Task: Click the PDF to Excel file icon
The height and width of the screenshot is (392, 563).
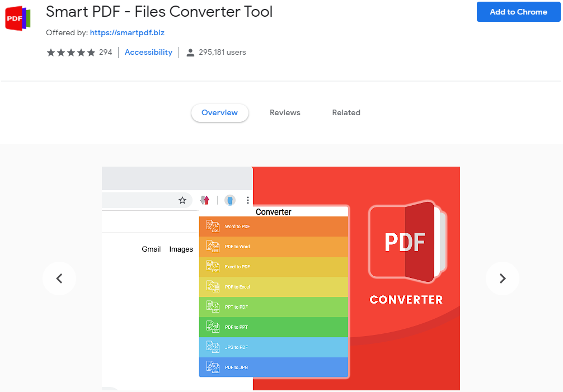Action: 213,286
